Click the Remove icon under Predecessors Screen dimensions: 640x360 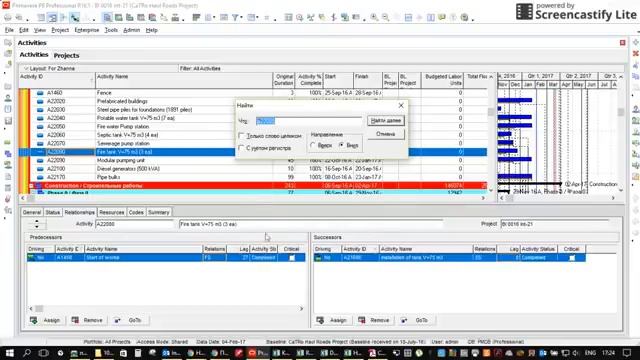click(75, 320)
